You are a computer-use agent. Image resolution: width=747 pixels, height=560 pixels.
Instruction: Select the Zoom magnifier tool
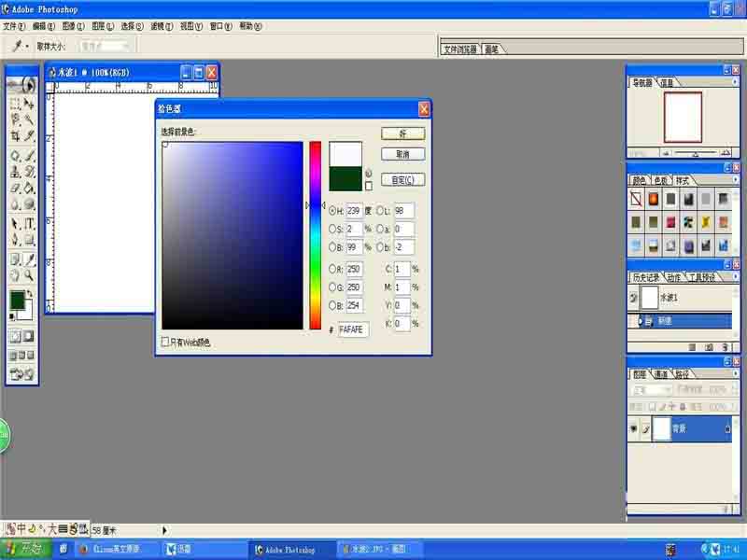click(x=29, y=275)
